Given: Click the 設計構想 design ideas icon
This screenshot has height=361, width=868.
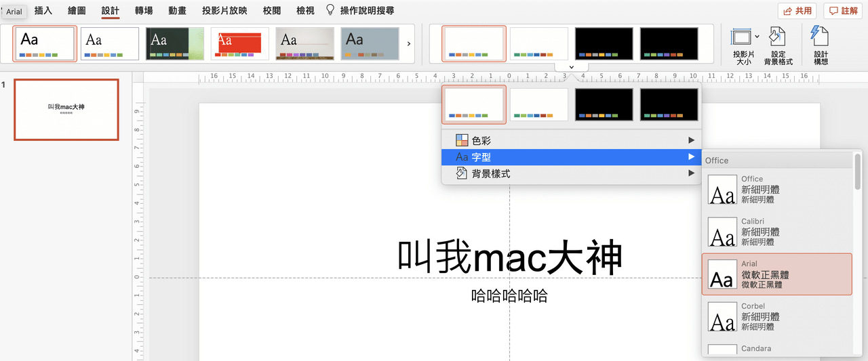Looking at the screenshot, I should tap(821, 37).
